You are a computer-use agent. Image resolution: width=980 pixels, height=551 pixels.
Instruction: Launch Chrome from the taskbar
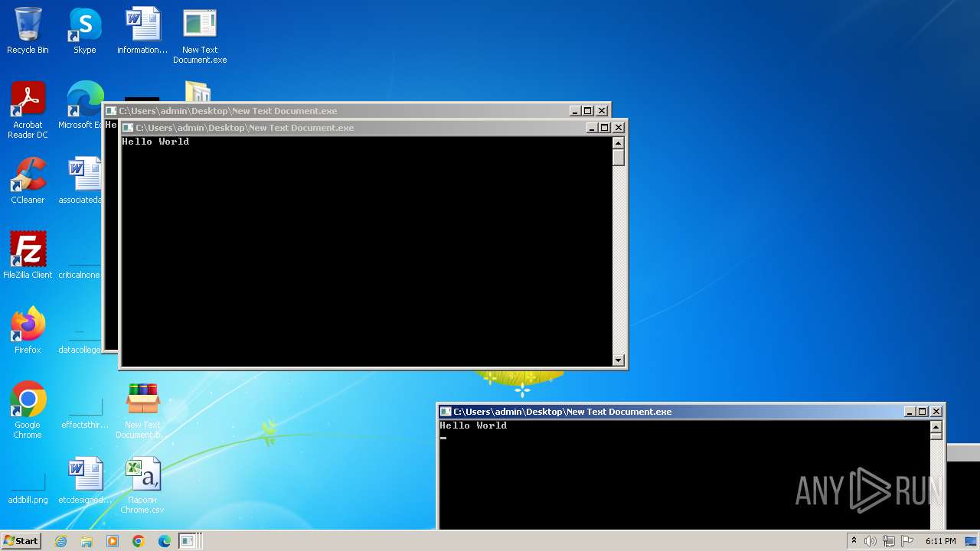139,541
